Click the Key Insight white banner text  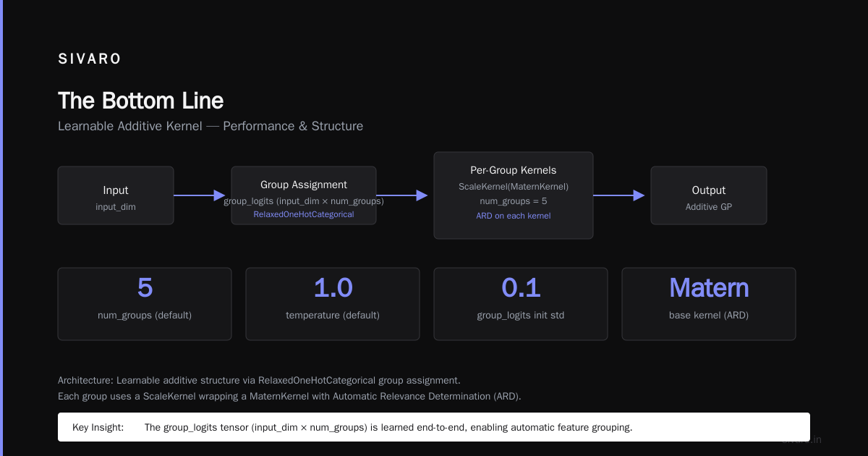point(388,427)
